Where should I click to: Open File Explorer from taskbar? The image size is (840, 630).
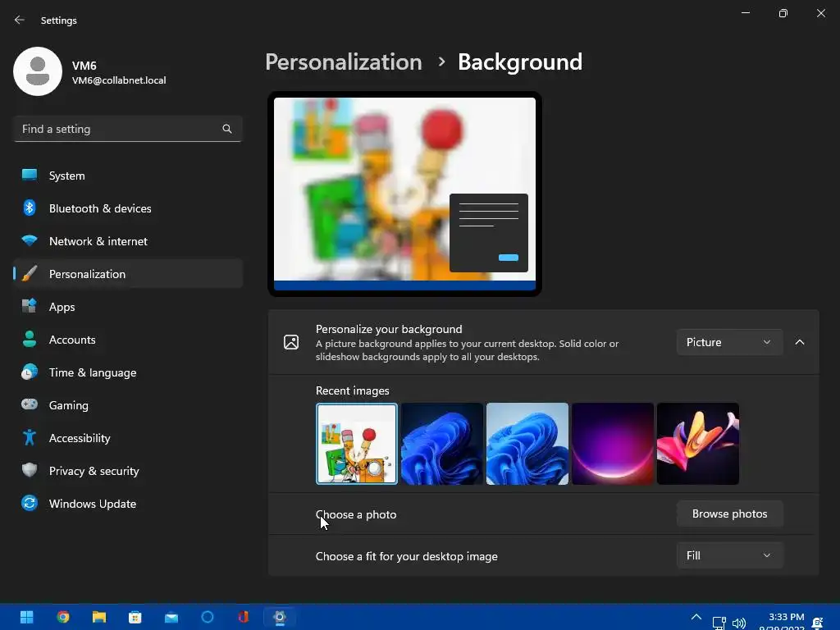[99, 617]
